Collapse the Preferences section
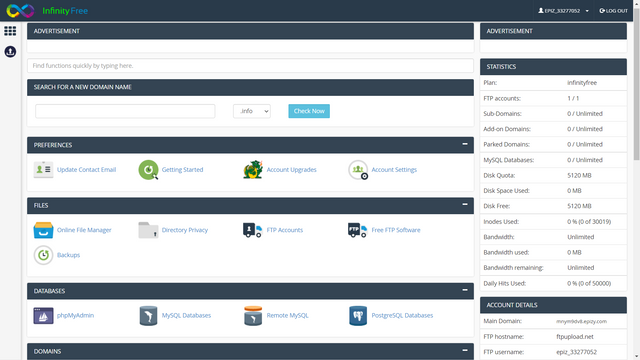 465,144
